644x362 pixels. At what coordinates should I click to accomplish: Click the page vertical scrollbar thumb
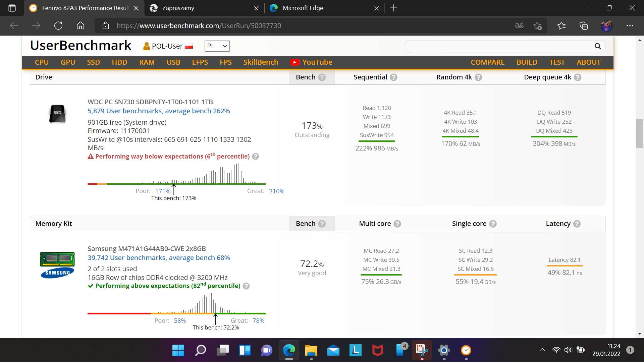(640, 133)
